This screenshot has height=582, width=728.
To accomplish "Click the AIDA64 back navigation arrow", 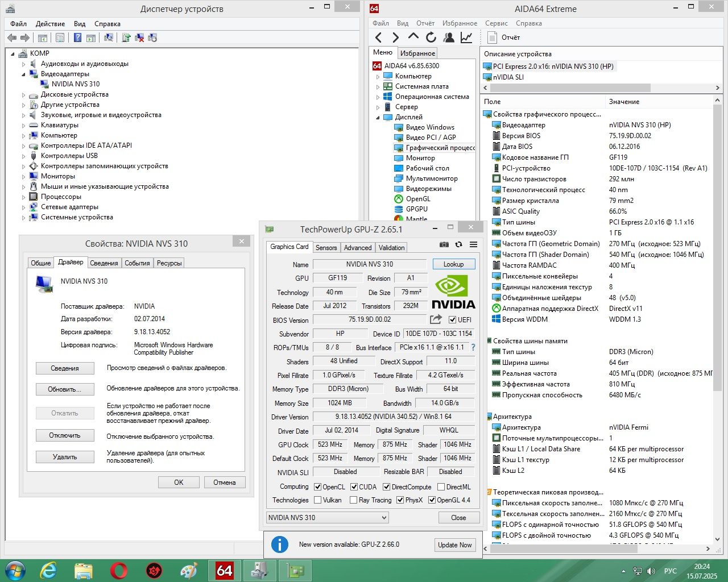I will tap(379, 38).
